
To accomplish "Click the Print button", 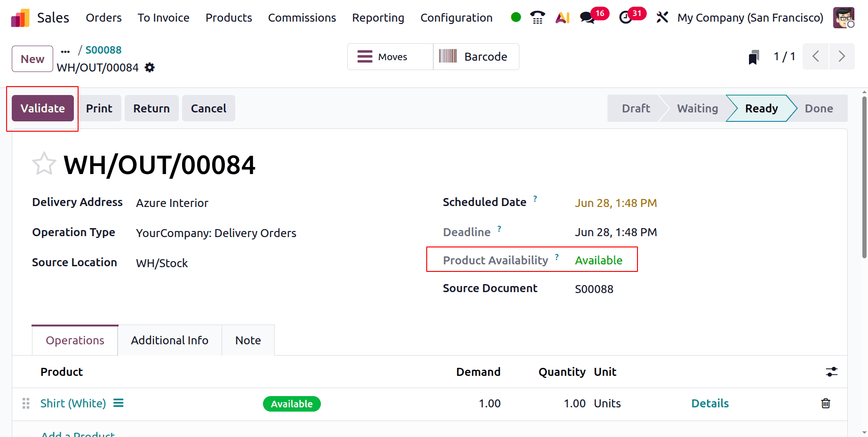I will click(99, 108).
